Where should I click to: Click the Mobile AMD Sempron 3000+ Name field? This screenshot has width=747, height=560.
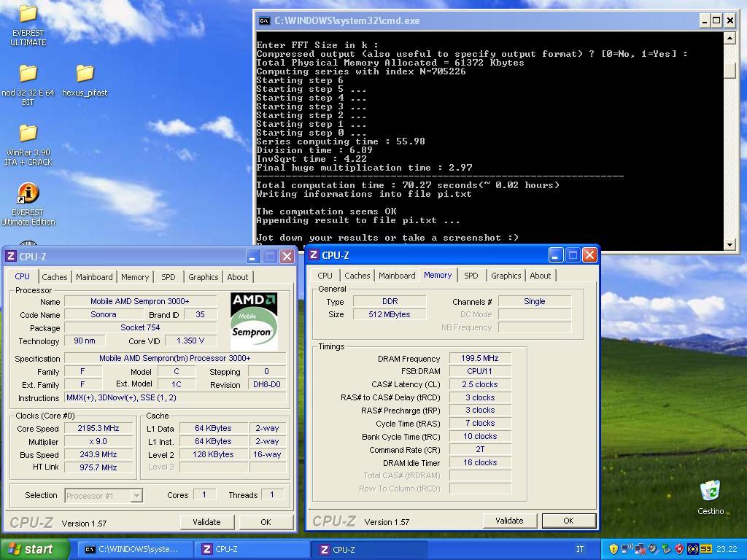click(140, 301)
